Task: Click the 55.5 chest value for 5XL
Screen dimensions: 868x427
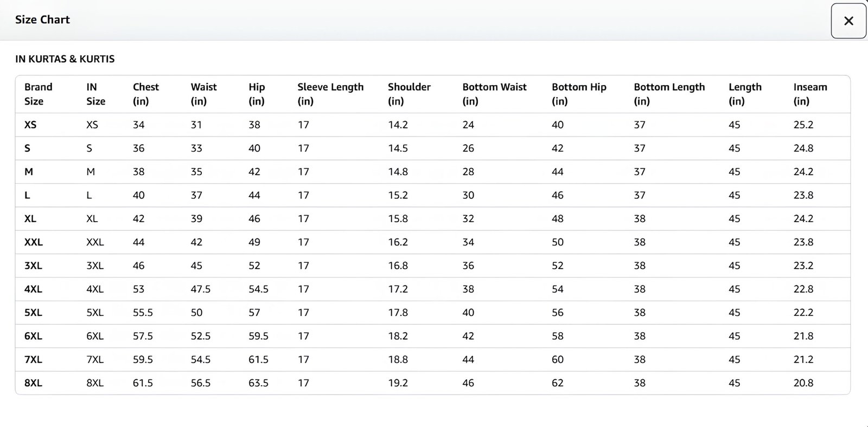Action: [143, 313]
